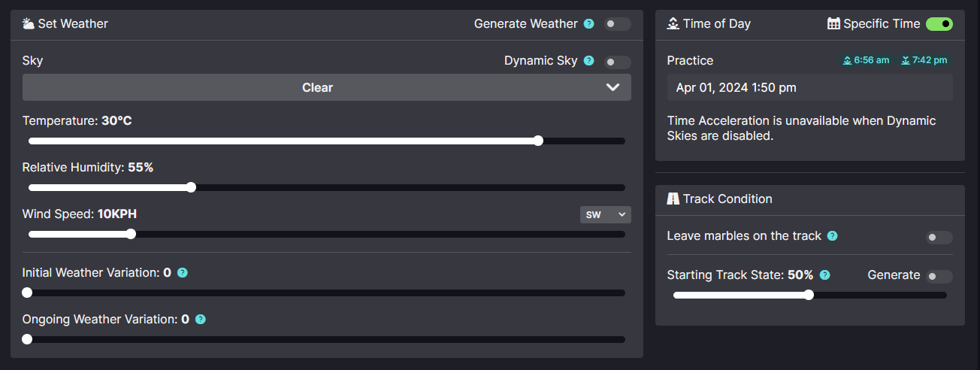980x370 pixels.
Task: Click the Ongoing Weather Variation help icon
Action: [x=201, y=320]
